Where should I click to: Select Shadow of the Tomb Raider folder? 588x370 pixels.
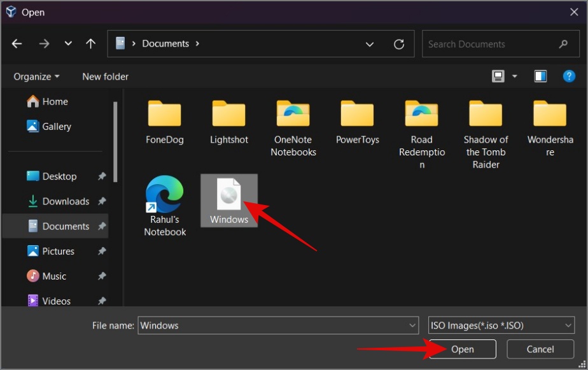pyautogui.click(x=486, y=134)
